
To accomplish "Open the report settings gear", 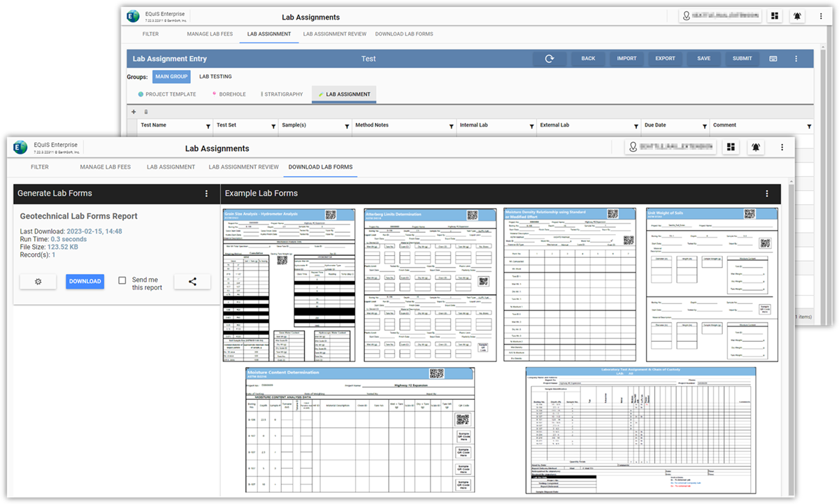I will (x=38, y=281).
